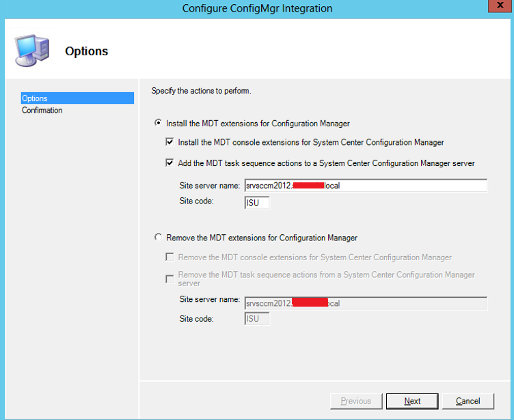Close the Configure ConfigMgr Integration window
The image size is (514, 420).
[500, 5]
